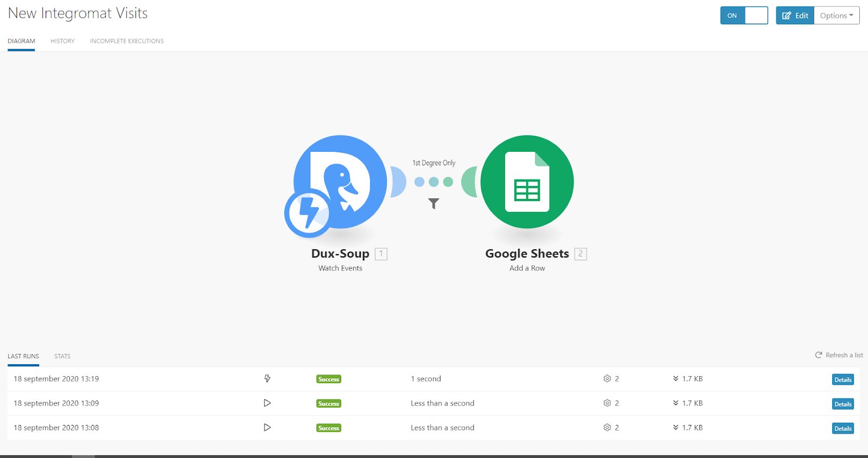Click the Edit scenario button

click(x=795, y=16)
